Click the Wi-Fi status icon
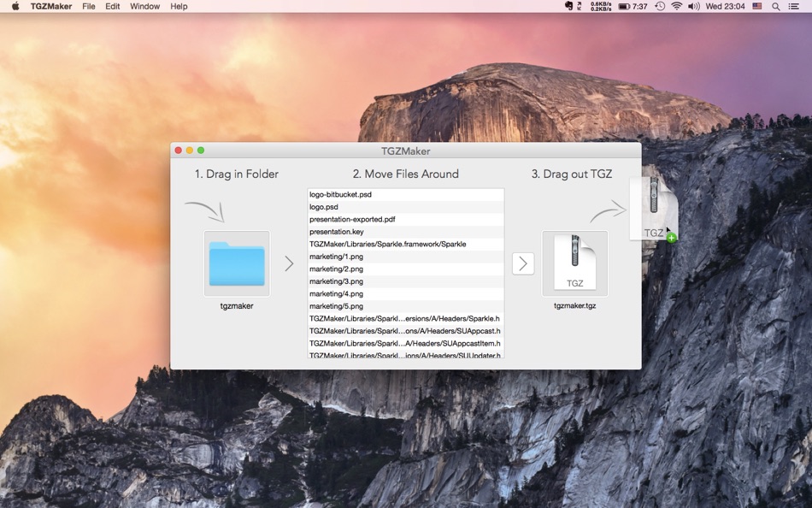 click(x=678, y=6)
